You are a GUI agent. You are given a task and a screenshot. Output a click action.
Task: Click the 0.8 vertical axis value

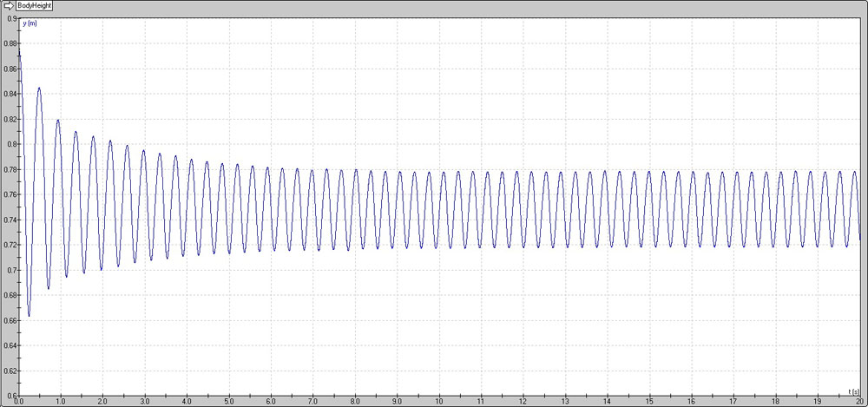pos(11,144)
